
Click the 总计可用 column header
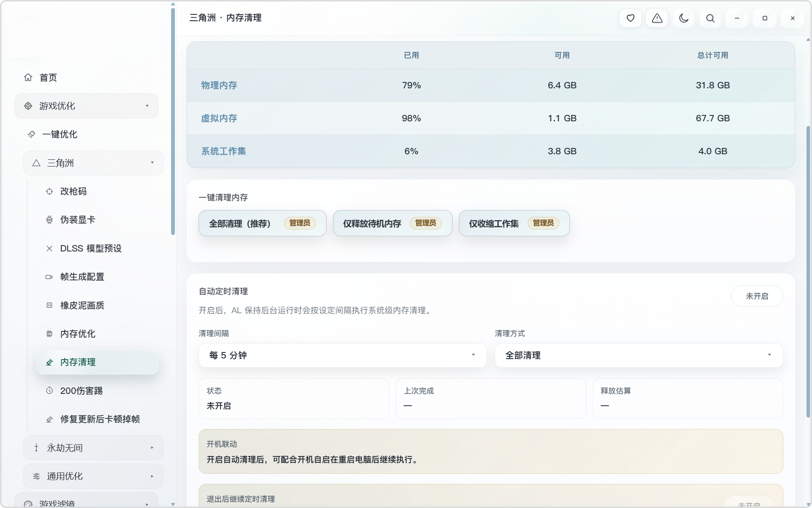coord(713,55)
